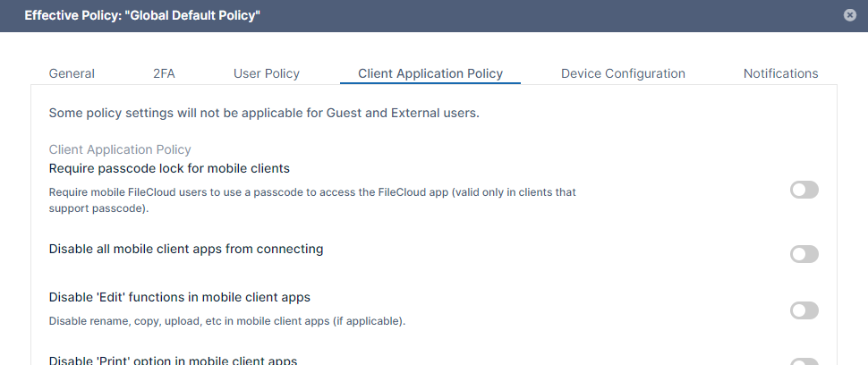This screenshot has width=868, height=365.
Task: Enable require passcode lock toggle
Action: [804, 190]
